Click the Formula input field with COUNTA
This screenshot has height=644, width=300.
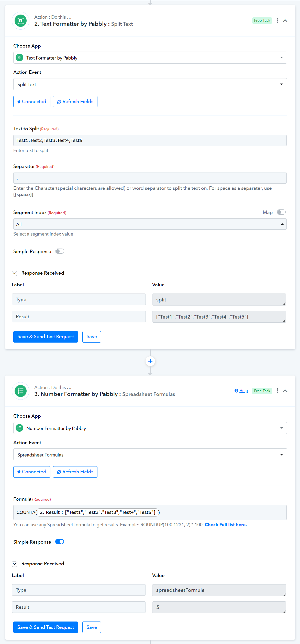point(150,512)
